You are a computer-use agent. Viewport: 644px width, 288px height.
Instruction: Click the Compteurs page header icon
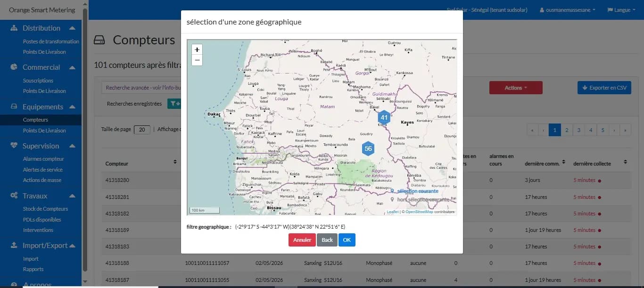(x=99, y=40)
